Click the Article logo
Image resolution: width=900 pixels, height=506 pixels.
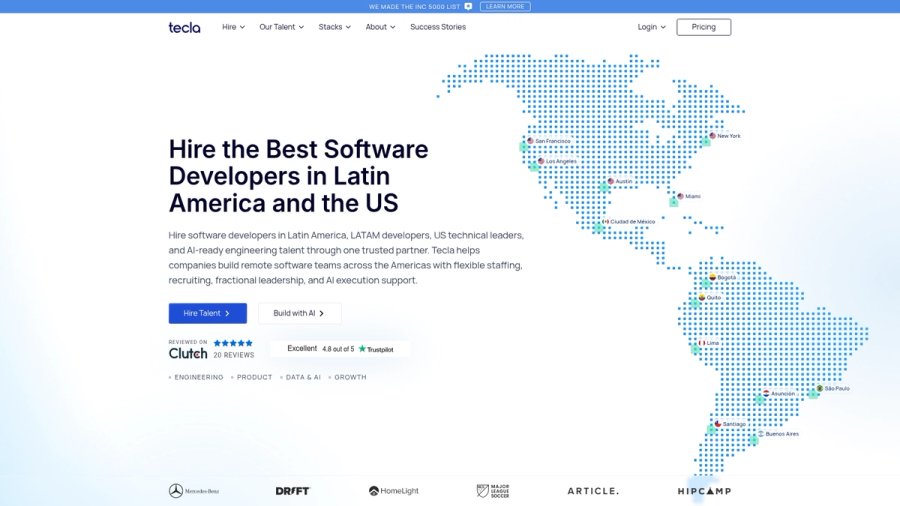click(x=593, y=491)
